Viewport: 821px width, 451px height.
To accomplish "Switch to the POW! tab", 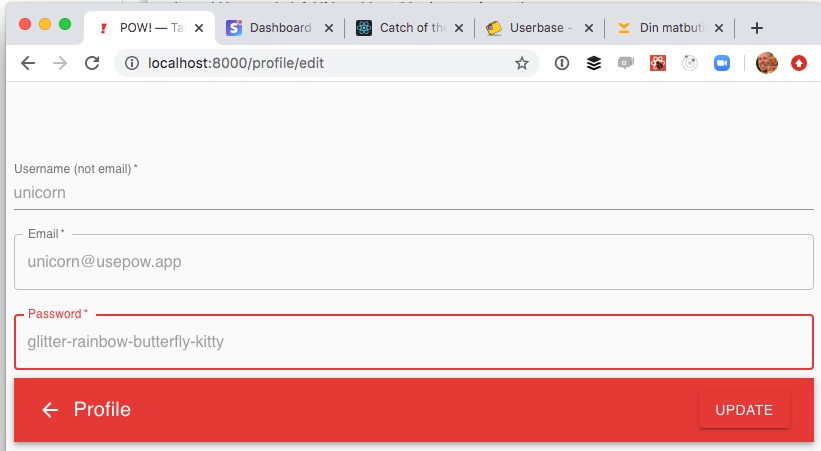I will (149, 28).
